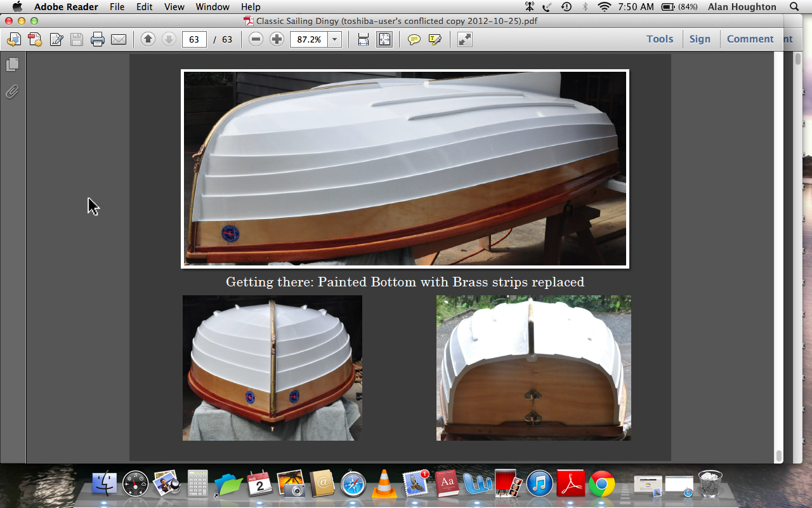Select the highlight text tool
Image resolution: width=812 pixels, height=508 pixels.
pos(435,39)
